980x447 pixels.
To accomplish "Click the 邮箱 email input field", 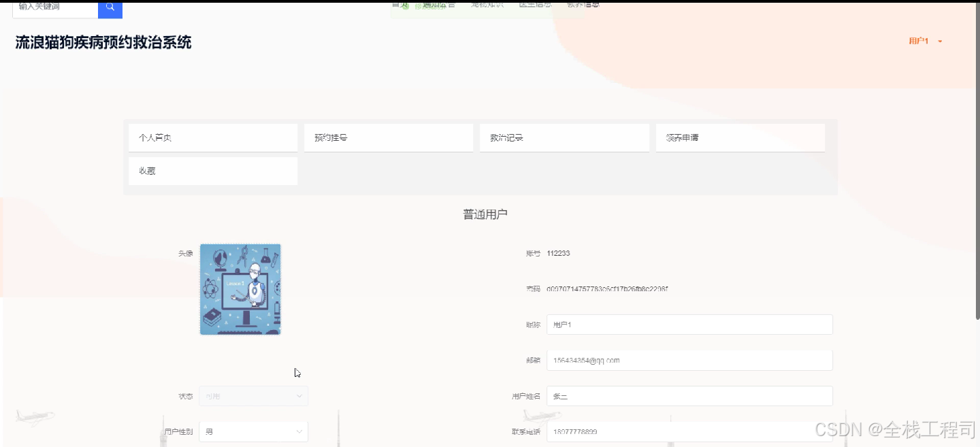I will (x=689, y=361).
